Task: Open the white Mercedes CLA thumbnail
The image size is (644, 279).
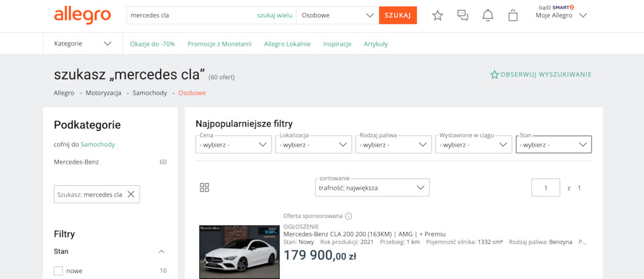Action: coord(239,252)
